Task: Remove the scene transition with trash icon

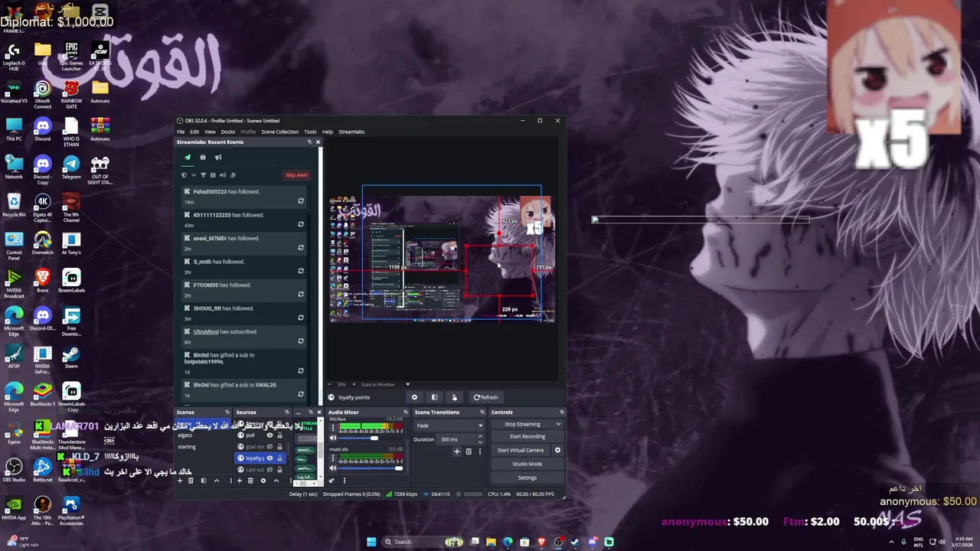Action: point(469,452)
